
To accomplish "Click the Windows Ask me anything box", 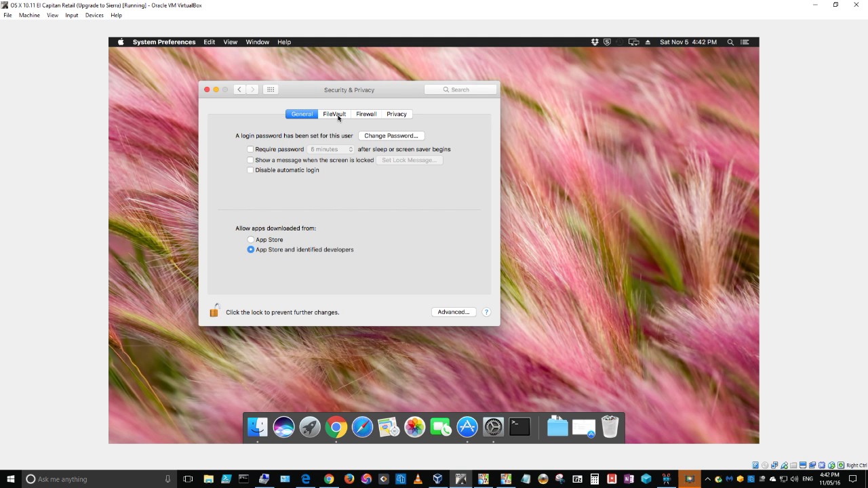I will [98, 479].
